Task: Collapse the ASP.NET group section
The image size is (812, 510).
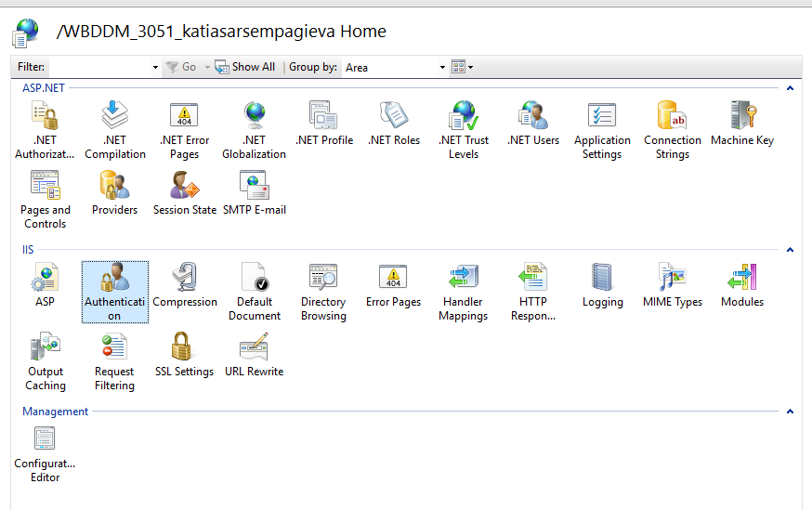Action: click(790, 88)
